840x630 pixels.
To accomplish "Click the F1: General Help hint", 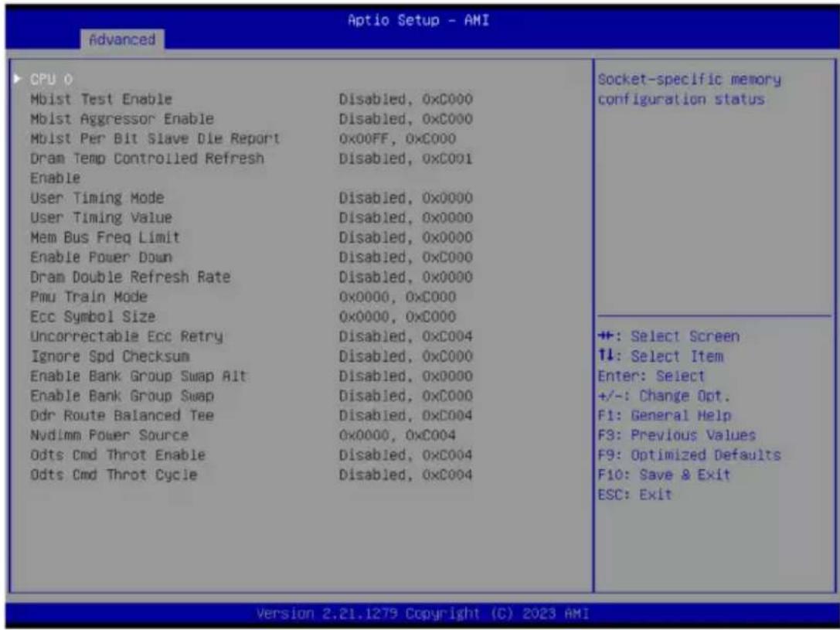I will (x=665, y=415).
